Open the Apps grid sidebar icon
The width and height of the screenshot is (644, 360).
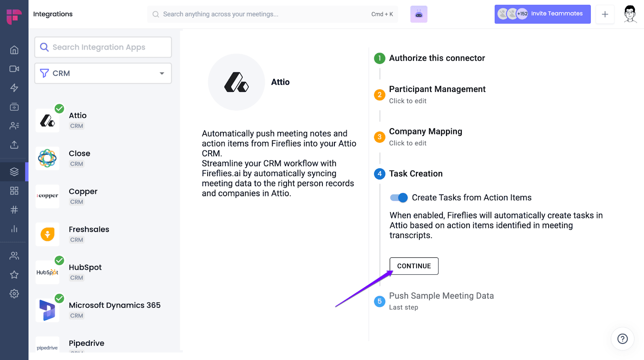14,191
